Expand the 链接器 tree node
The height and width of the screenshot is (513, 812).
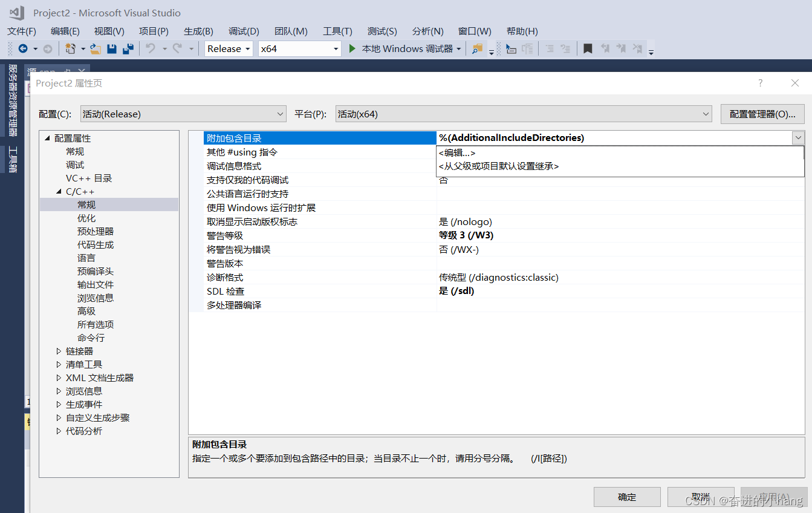coord(59,351)
